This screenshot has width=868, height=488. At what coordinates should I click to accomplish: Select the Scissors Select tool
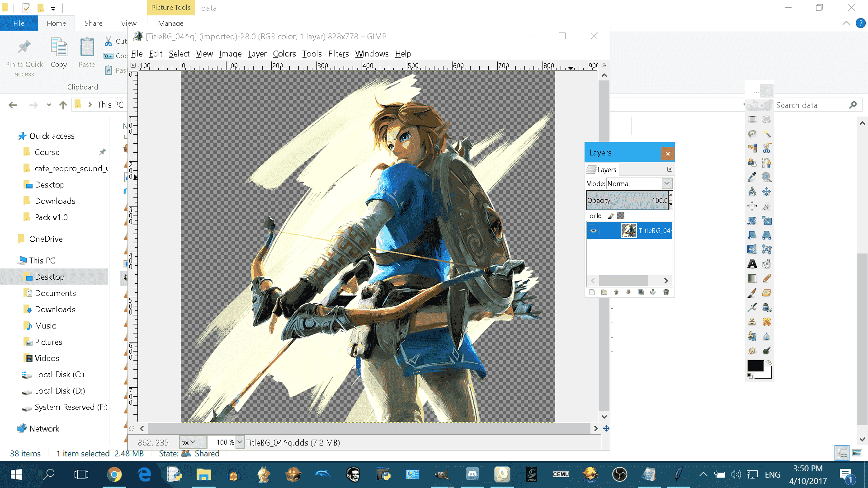[766, 148]
